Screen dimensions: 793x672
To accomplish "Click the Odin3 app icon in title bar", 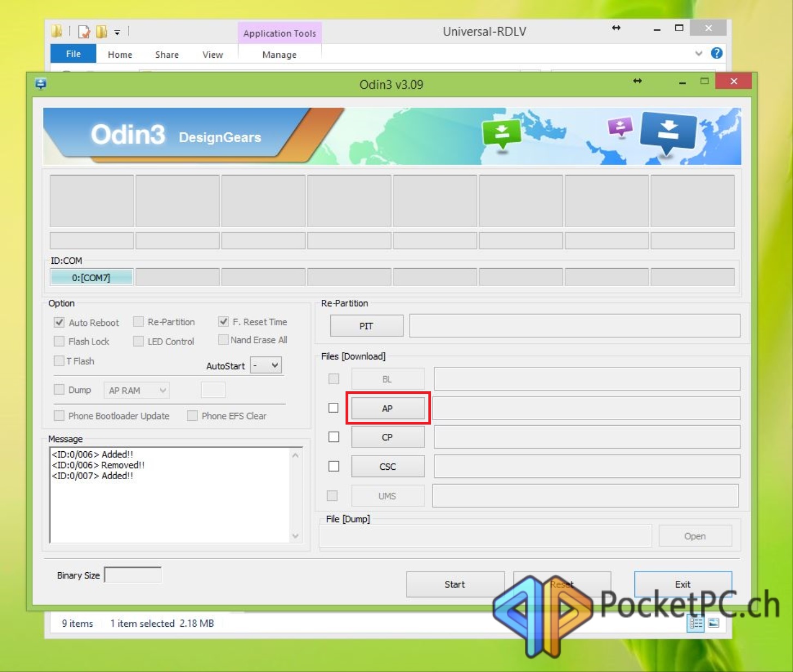I will (41, 83).
